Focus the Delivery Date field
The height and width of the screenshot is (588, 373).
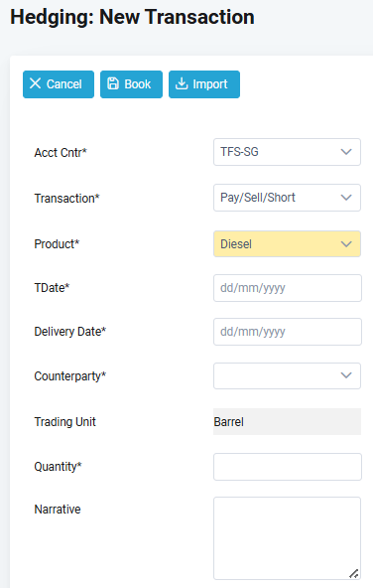tap(288, 332)
